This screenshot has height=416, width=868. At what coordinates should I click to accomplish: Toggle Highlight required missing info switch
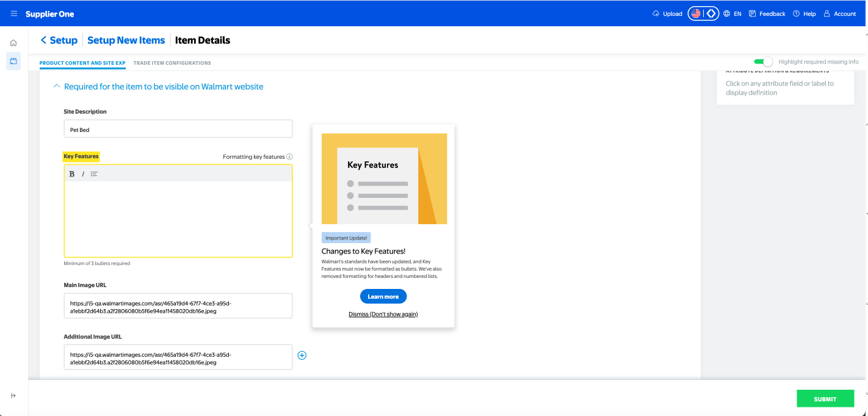coord(763,62)
